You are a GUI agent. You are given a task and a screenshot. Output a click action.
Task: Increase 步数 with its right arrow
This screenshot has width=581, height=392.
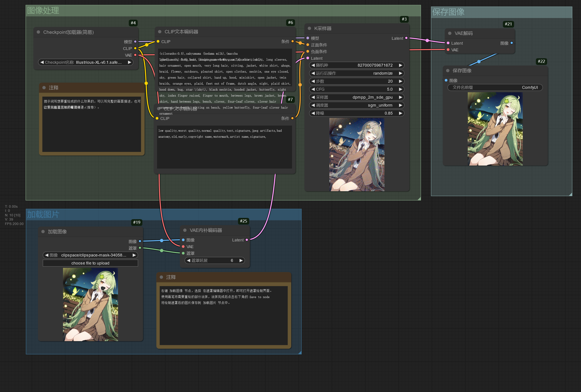pos(401,81)
